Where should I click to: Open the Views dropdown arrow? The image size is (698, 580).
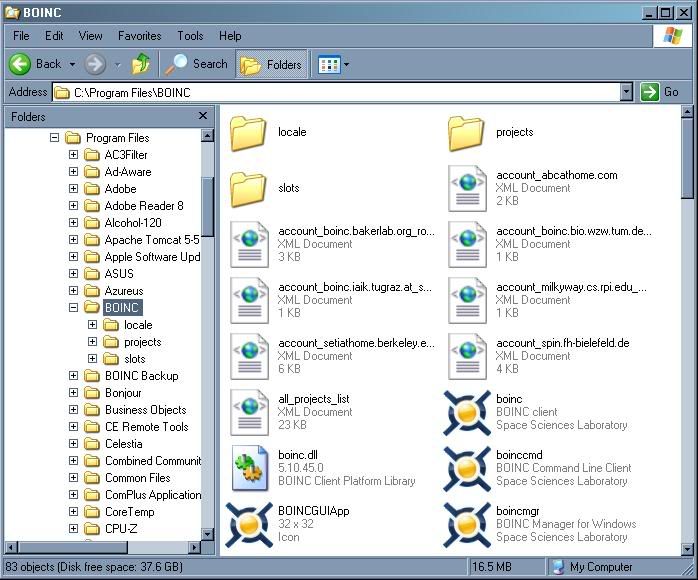(346, 65)
